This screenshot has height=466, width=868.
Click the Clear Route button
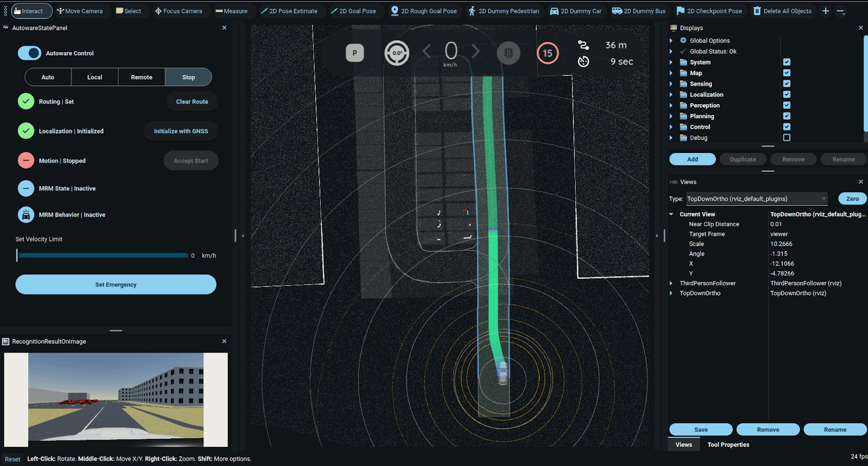pyautogui.click(x=192, y=102)
